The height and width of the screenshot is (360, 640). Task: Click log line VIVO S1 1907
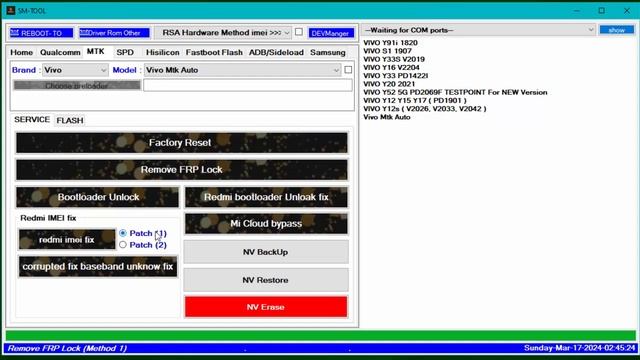387,51
